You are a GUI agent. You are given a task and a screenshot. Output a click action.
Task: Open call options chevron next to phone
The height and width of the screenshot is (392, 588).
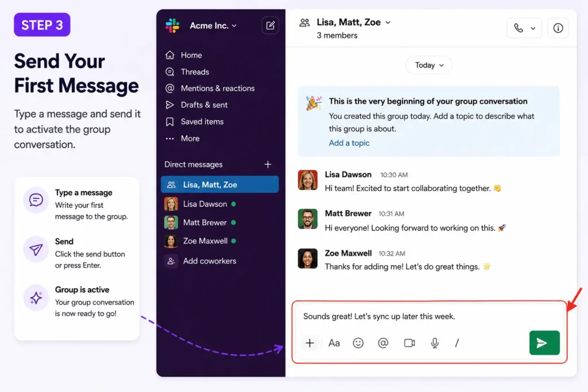(x=533, y=28)
